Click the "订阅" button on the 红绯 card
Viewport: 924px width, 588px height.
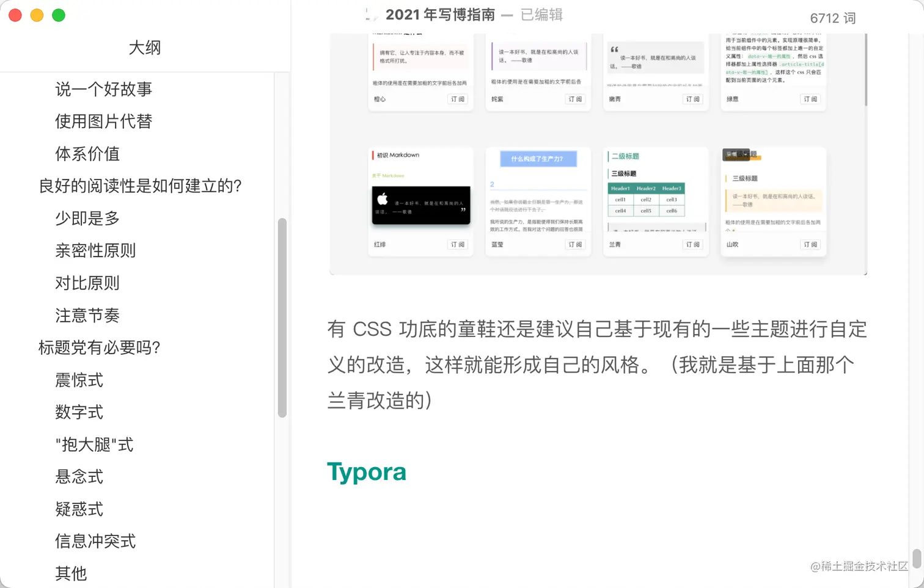[458, 244]
